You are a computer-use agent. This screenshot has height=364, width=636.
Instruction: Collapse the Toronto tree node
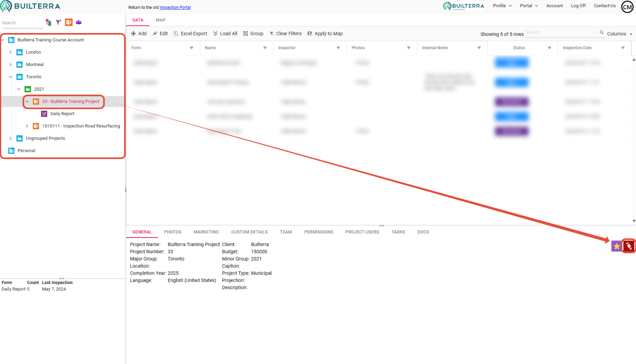(10, 77)
